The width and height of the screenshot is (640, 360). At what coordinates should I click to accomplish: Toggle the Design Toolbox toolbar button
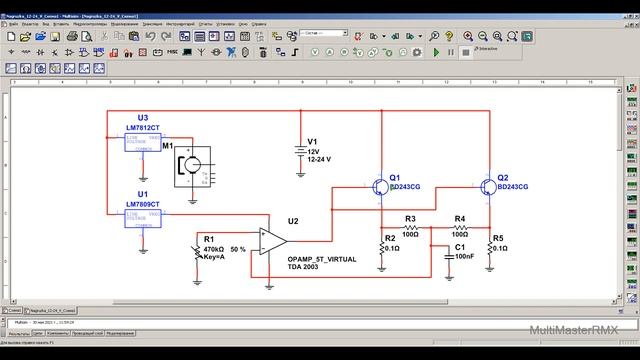click(x=184, y=36)
